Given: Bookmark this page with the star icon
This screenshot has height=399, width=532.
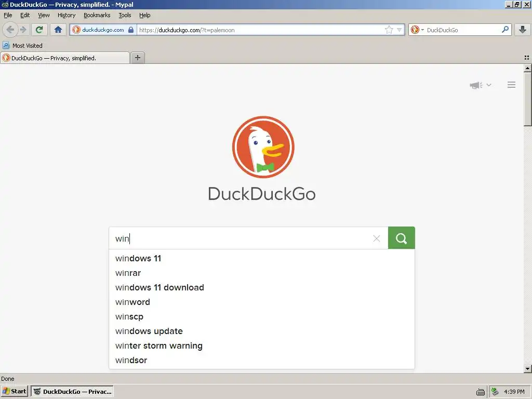Looking at the screenshot, I should [x=389, y=30].
